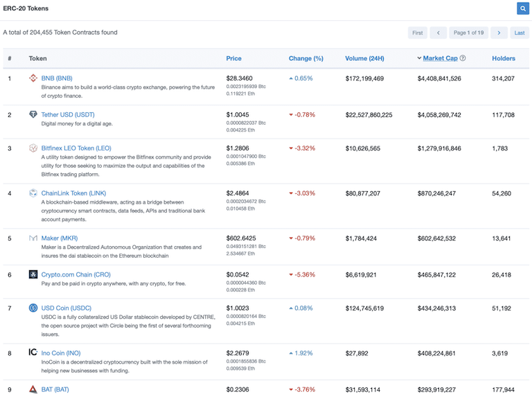Select ChainLink holders 54,260
Screen dimensions: 532x395
point(502,193)
